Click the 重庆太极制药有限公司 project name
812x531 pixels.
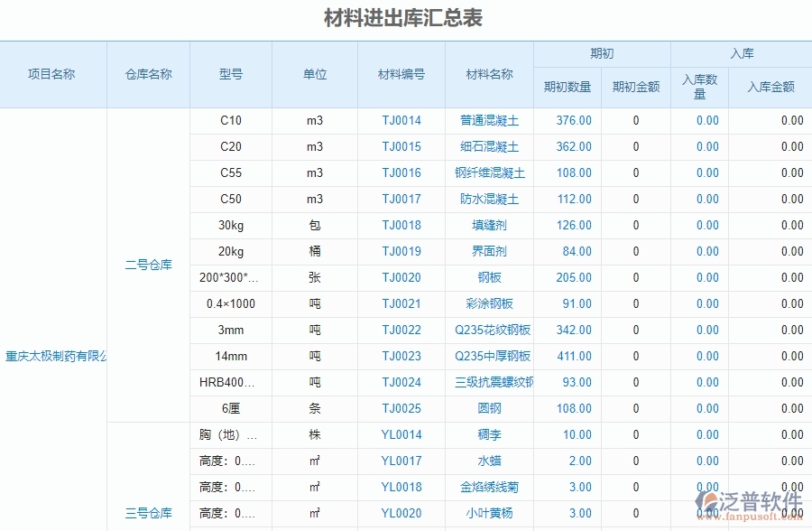58,356
